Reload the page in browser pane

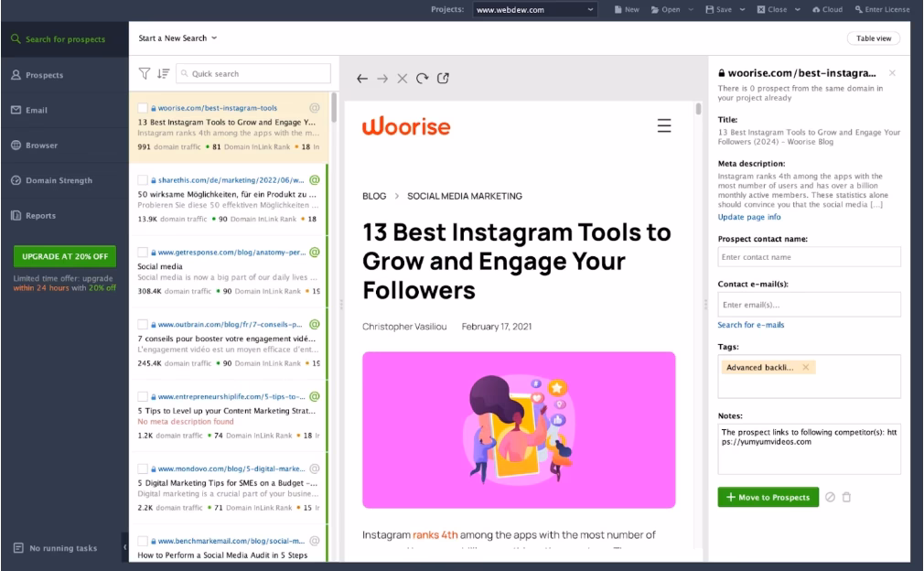coord(422,79)
